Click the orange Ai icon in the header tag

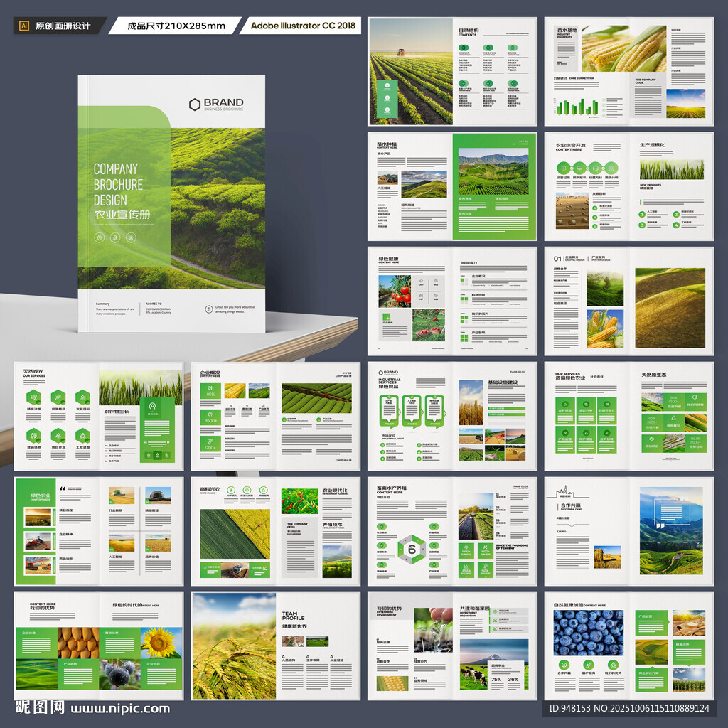pos(24,26)
